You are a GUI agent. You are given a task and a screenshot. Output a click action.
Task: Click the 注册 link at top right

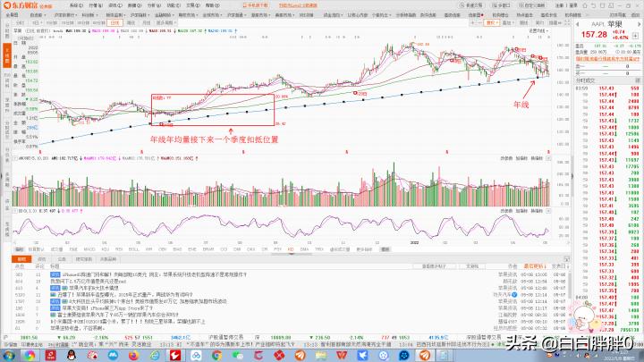point(560,5)
